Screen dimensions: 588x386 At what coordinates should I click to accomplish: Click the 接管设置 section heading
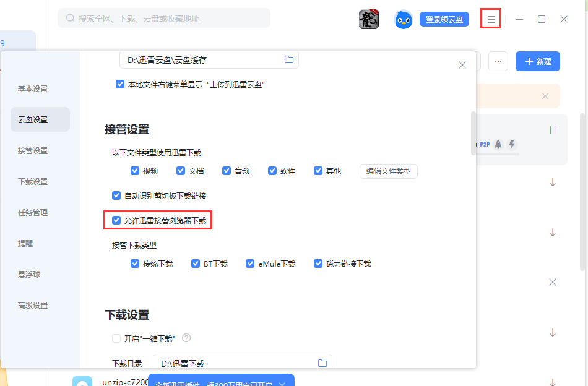(127, 129)
